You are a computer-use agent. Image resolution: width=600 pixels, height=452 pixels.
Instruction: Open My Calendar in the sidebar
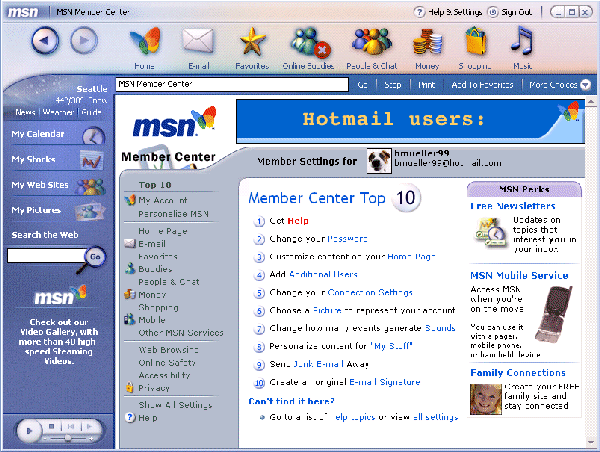point(57,135)
